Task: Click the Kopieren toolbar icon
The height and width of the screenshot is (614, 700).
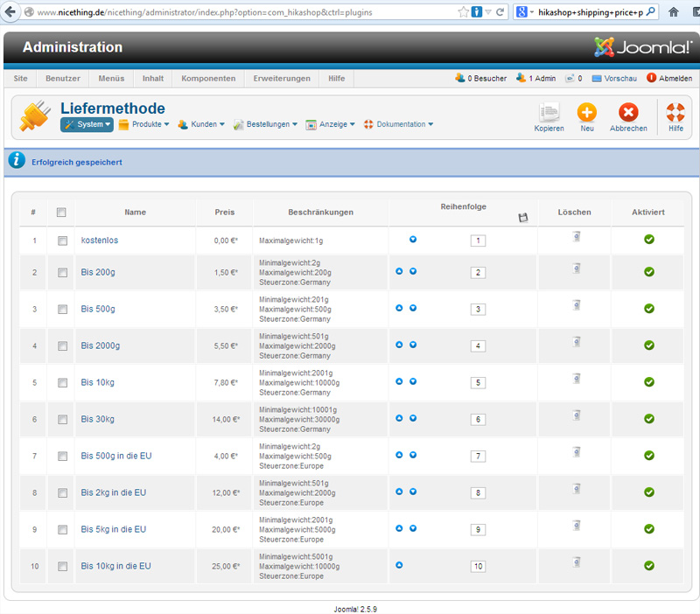Action: (x=549, y=114)
